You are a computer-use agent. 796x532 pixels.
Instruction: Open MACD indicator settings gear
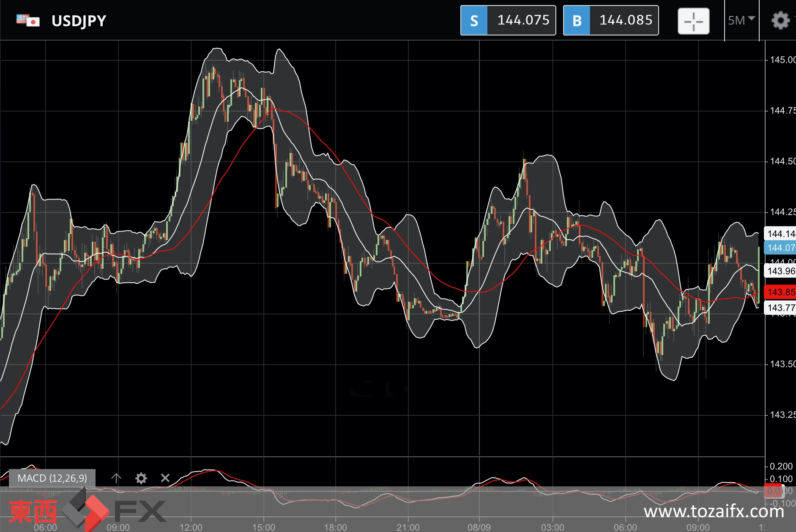click(x=141, y=478)
